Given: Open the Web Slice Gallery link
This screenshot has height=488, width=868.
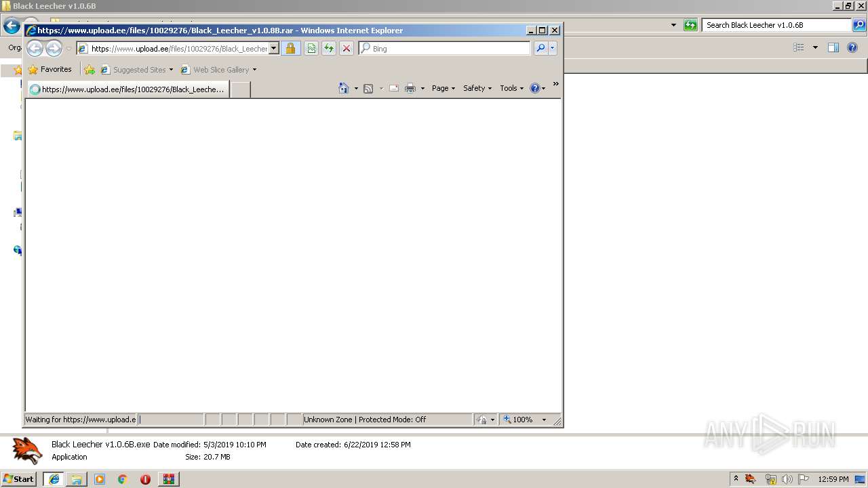Looking at the screenshot, I should 219,69.
